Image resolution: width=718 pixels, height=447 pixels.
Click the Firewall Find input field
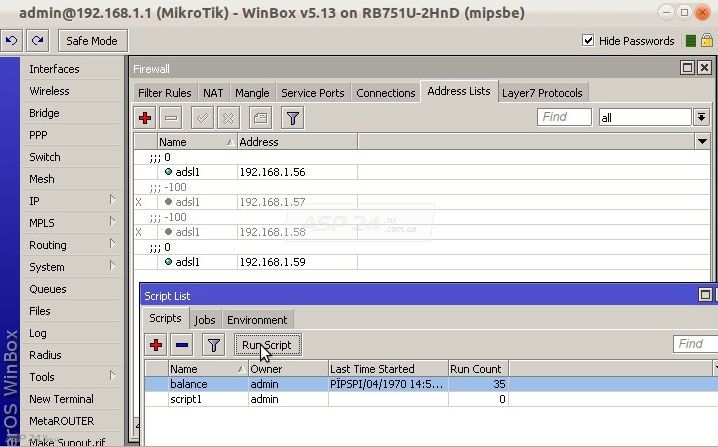[564, 117]
